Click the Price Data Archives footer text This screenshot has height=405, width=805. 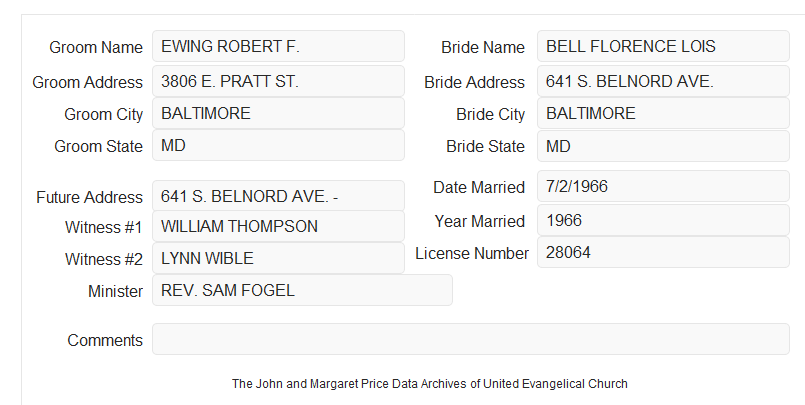point(430,384)
